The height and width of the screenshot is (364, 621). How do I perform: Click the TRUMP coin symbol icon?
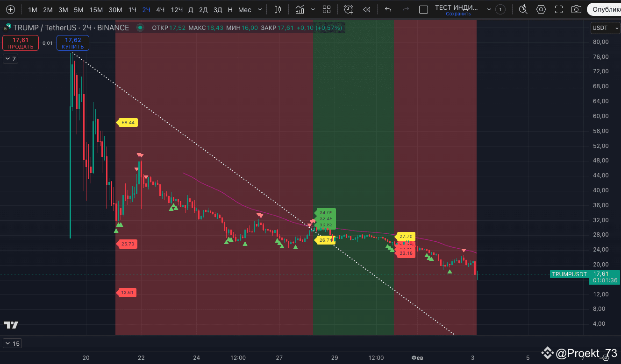click(7, 28)
